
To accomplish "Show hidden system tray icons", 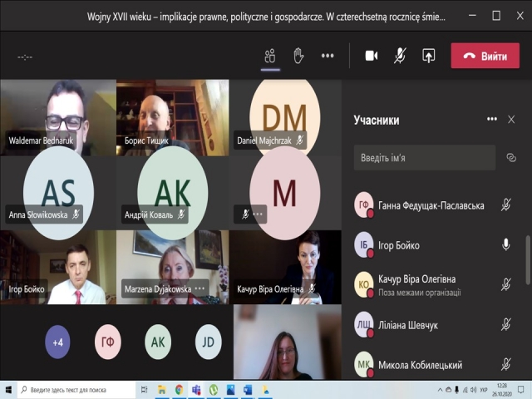I will pos(440,390).
